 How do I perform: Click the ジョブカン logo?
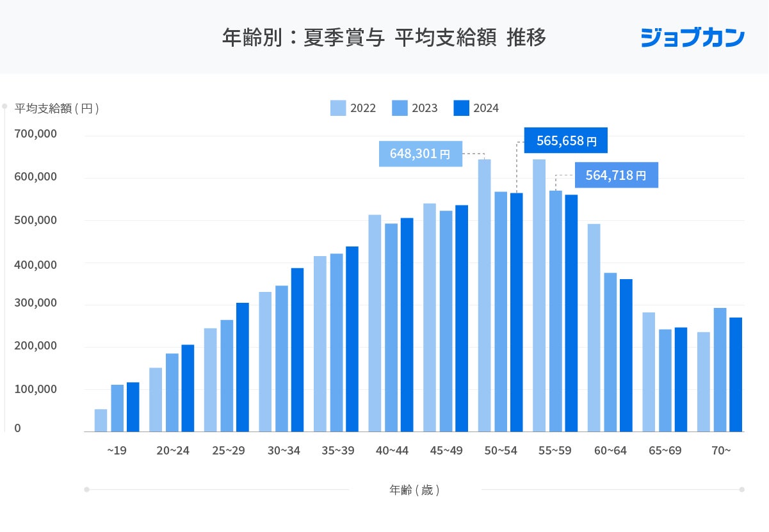pyautogui.click(x=693, y=37)
